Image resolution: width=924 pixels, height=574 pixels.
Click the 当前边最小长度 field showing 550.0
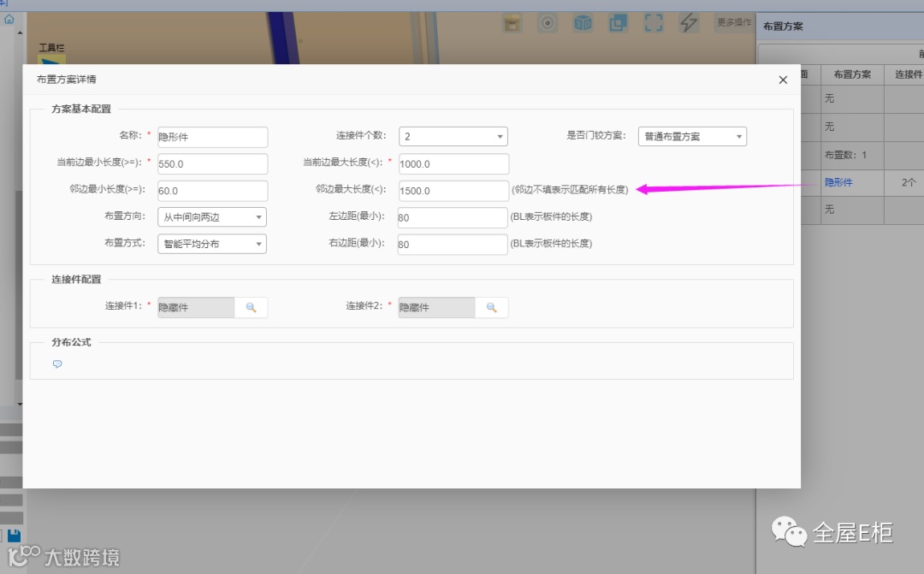tap(213, 164)
